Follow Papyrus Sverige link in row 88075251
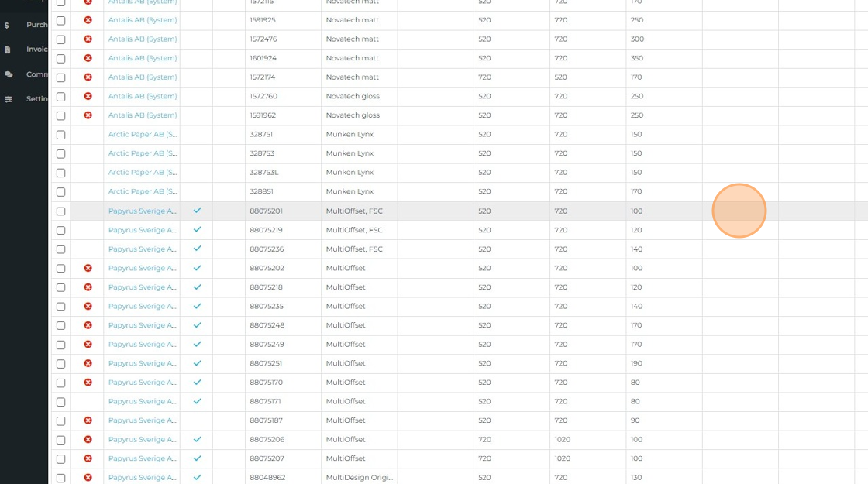 143,363
